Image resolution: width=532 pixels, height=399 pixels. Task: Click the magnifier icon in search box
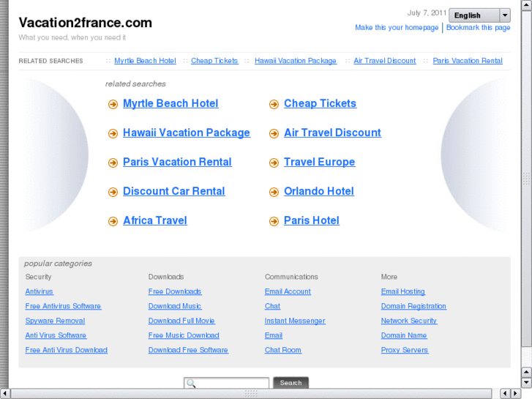pyautogui.click(x=191, y=384)
